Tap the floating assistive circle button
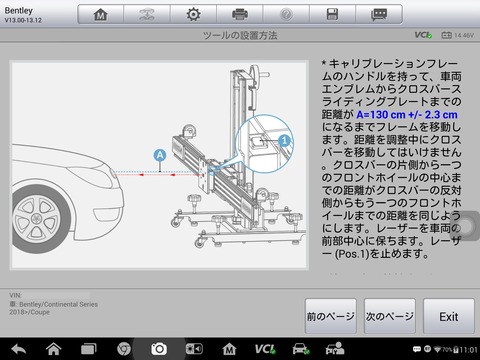Image resolution: width=480 pixels, height=360 pixels. pos(466,226)
